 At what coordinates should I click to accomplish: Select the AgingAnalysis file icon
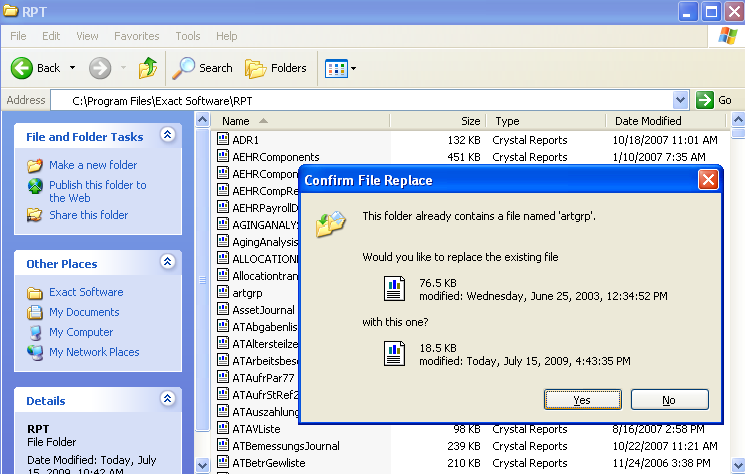coord(223,241)
